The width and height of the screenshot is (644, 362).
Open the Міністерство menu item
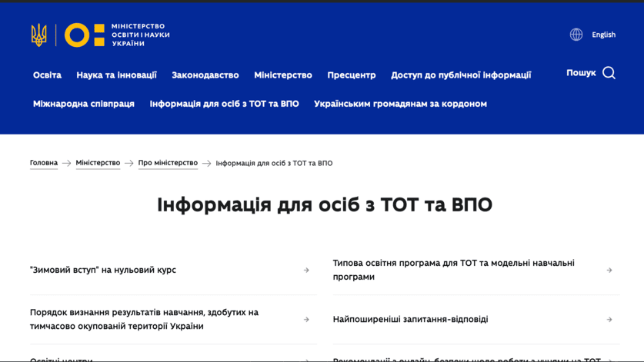point(283,75)
